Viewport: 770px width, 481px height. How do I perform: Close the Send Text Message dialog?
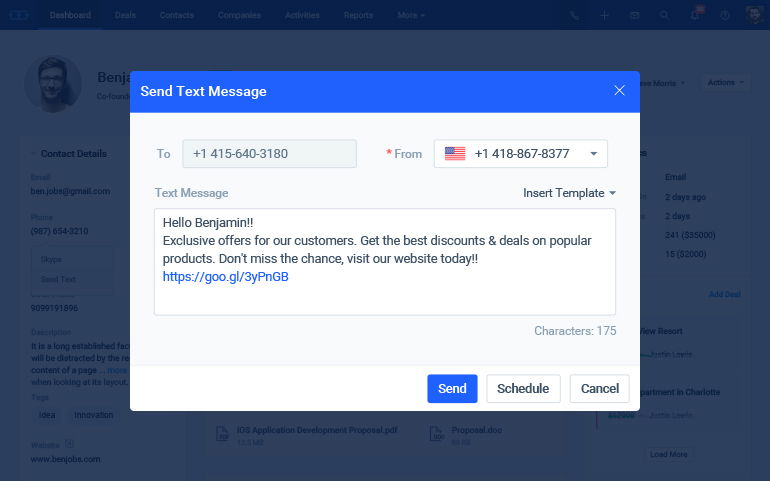[x=619, y=91]
